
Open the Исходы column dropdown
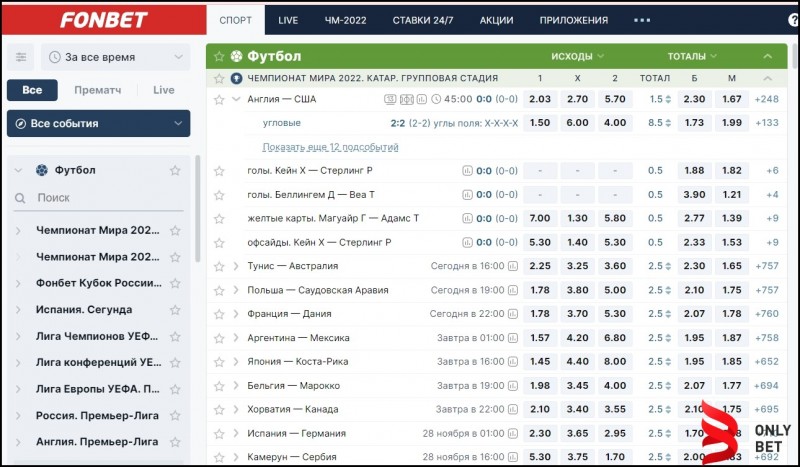click(x=577, y=56)
